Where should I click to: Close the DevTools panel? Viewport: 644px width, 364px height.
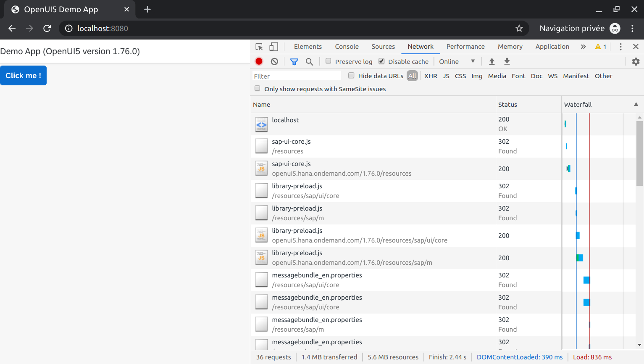pyautogui.click(x=636, y=47)
